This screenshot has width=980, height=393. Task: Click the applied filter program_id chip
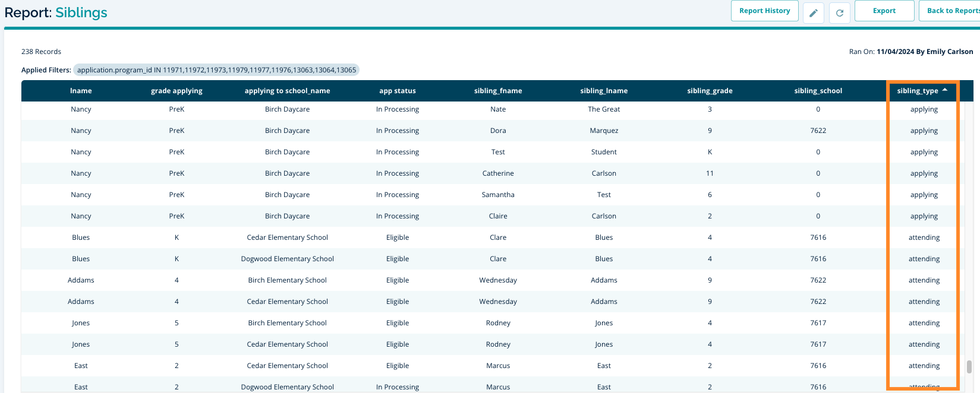click(x=216, y=70)
